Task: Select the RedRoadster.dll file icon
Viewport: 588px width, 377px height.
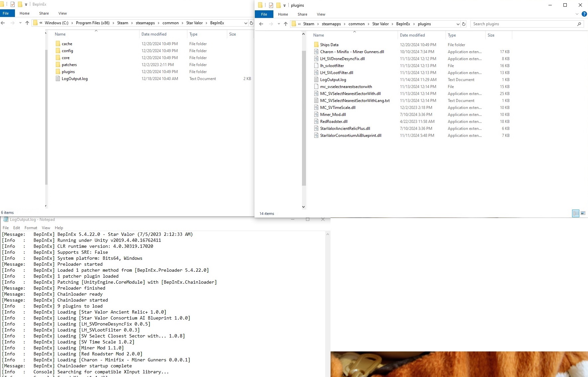Action: 316,122
